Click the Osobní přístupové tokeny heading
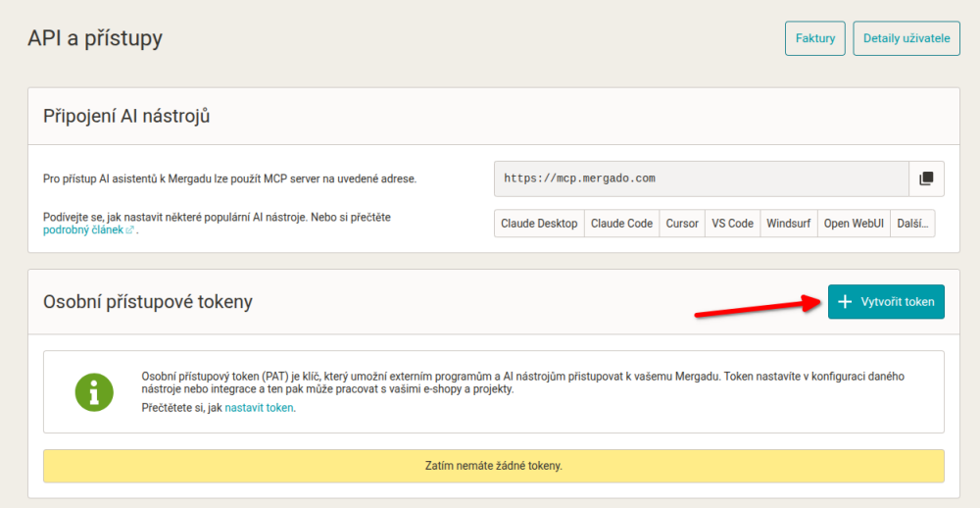Image resolution: width=980 pixels, height=508 pixels. pyautogui.click(x=148, y=301)
